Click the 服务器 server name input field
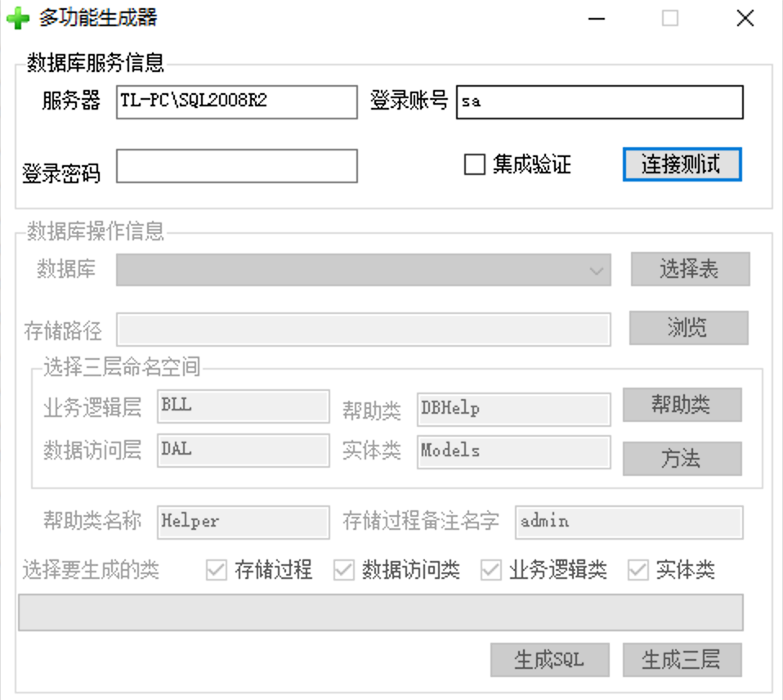This screenshot has height=700, width=783. pyautogui.click(x=236, y=102)
